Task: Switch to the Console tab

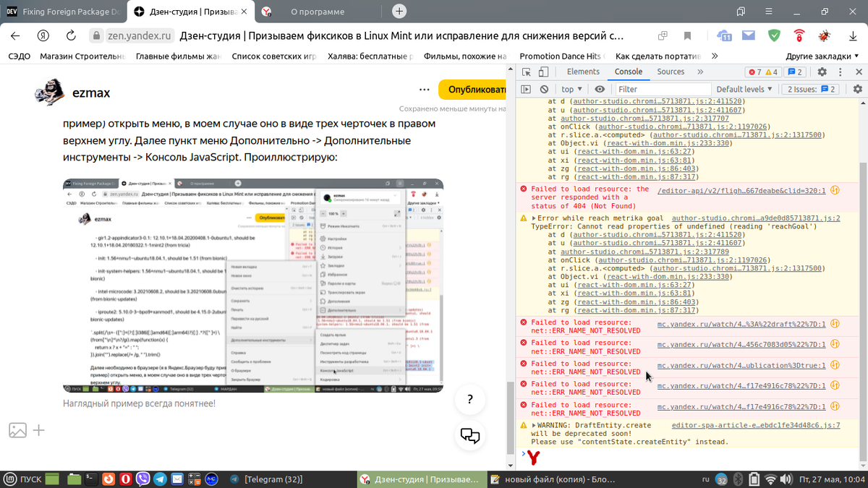Action: [x=628, y=72]
